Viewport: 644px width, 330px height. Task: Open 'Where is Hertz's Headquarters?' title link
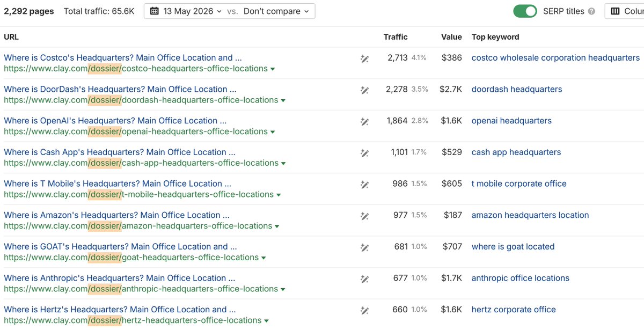tap(120, 309)
